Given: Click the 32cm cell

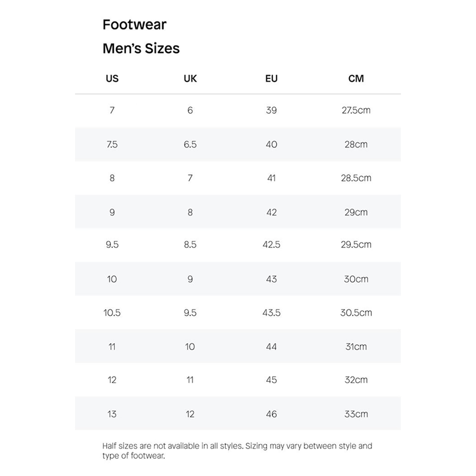Looking at the screenshot, I should click(x=356, y=380).
